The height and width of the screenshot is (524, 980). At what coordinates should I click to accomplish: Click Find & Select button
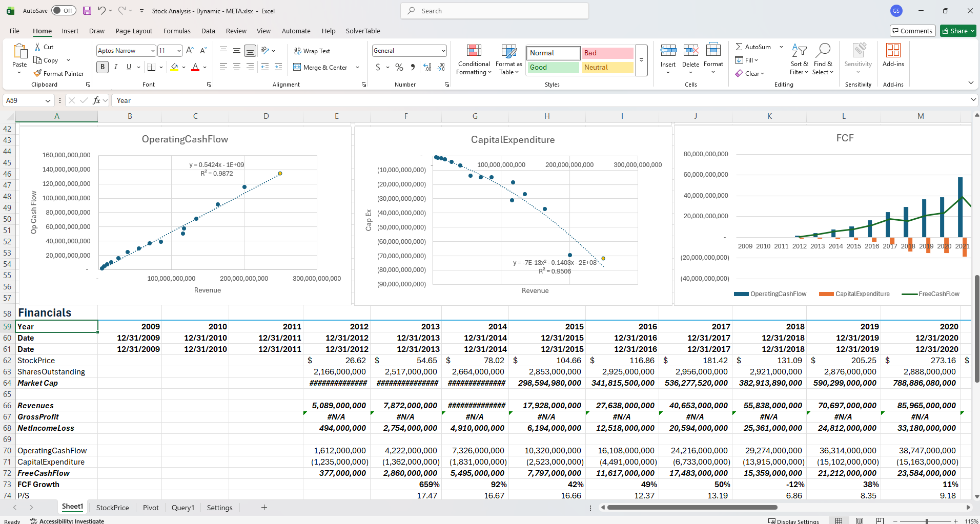click(x=823, y=59)
